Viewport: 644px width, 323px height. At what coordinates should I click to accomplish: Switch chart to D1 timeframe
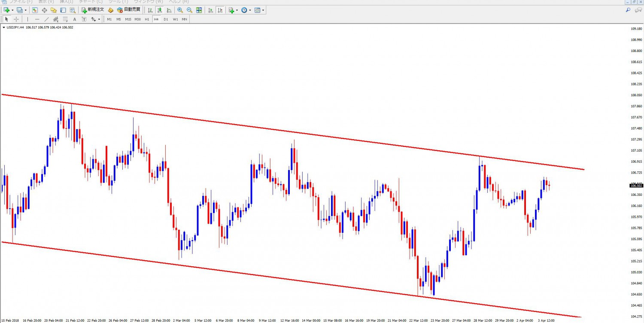[166, 19]
